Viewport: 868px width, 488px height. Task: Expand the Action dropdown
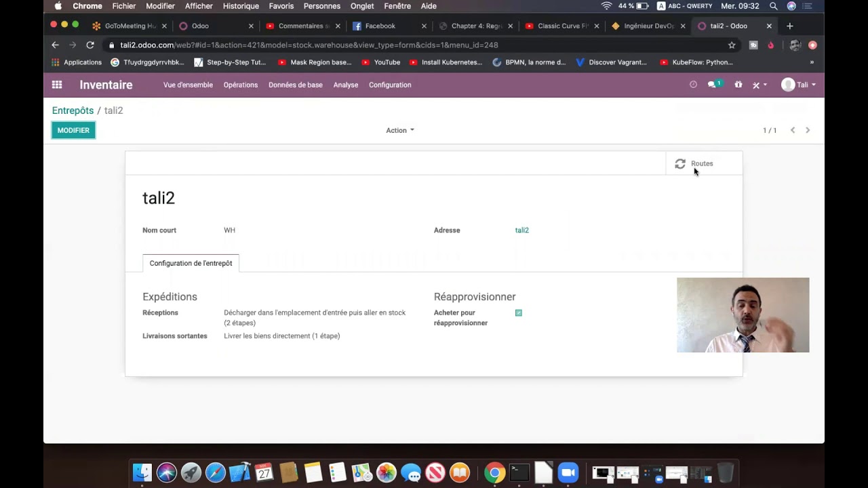400,130
